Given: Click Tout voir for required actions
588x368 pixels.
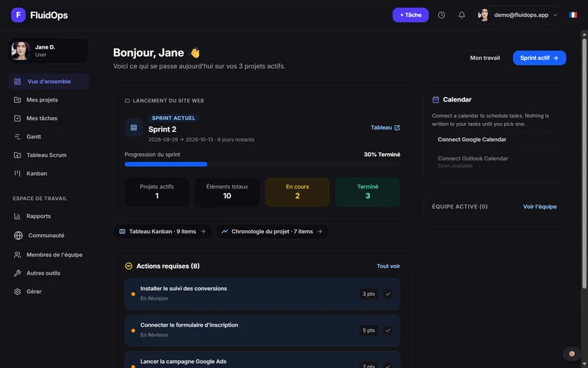Looking at the screenshot, I should coord(388,266).
